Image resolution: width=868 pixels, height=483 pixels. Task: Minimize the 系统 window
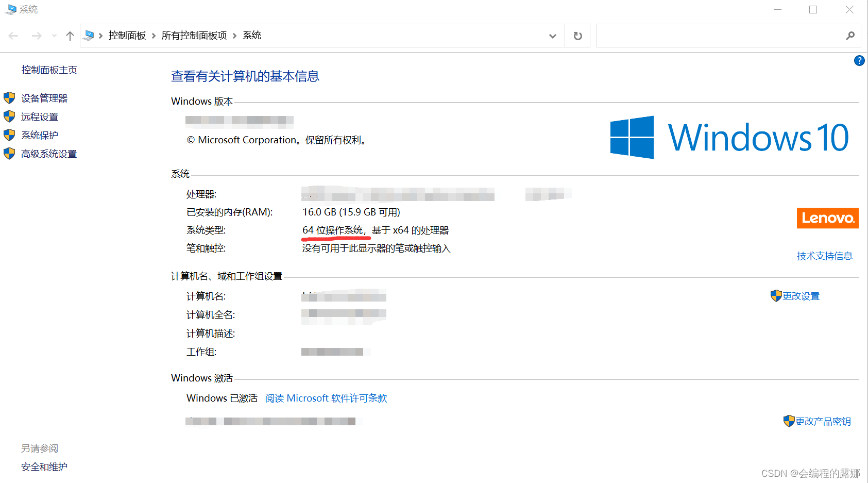click(778, 9)
